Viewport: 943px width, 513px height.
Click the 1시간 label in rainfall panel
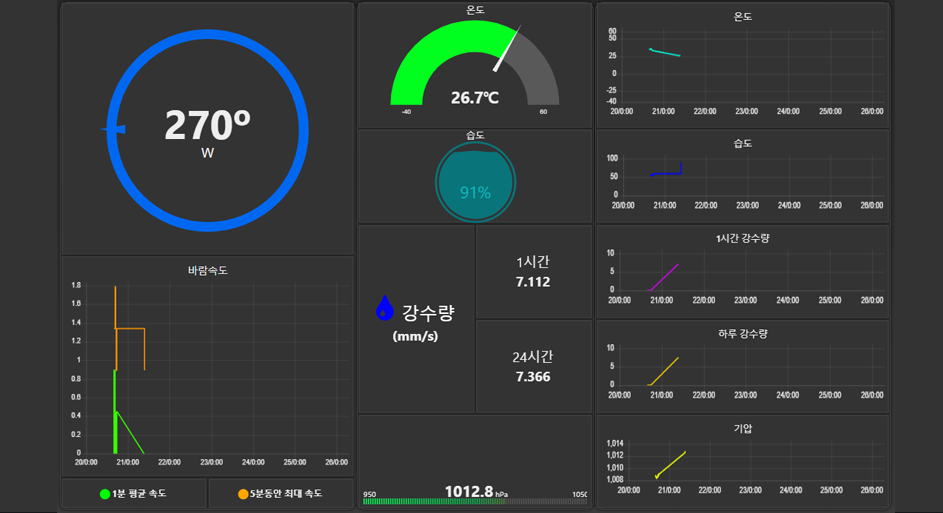point(533,262)
